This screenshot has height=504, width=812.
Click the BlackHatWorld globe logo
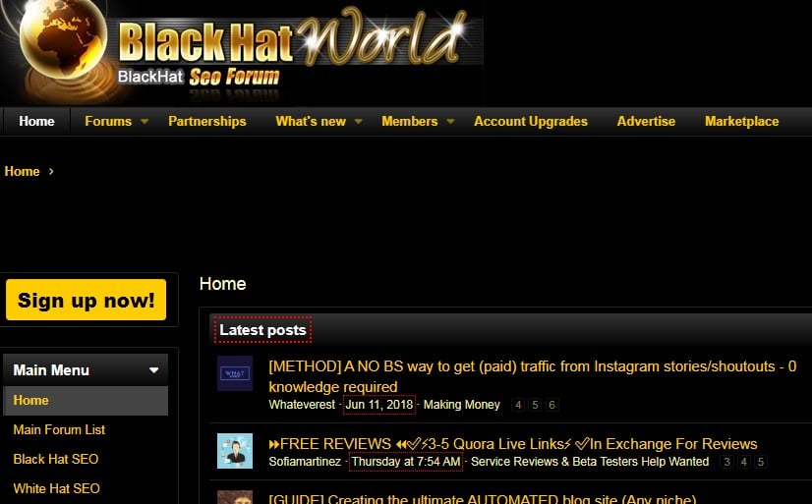(63, 39)
